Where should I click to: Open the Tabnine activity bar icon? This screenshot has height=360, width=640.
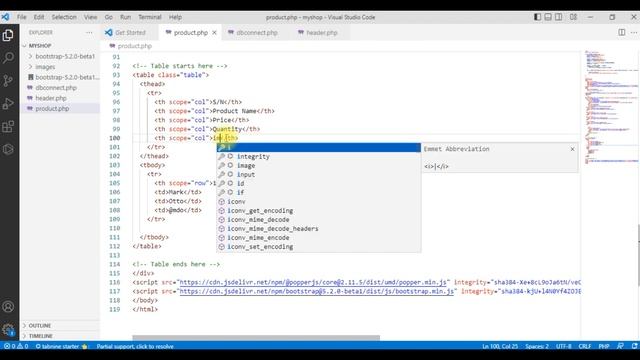coord(8,149)
